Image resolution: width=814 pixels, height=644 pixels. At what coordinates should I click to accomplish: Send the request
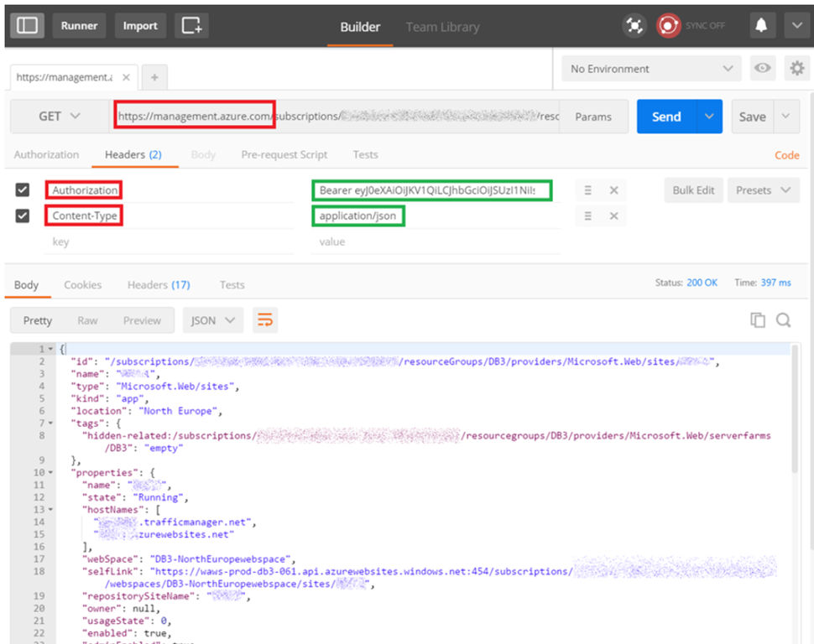666,117
